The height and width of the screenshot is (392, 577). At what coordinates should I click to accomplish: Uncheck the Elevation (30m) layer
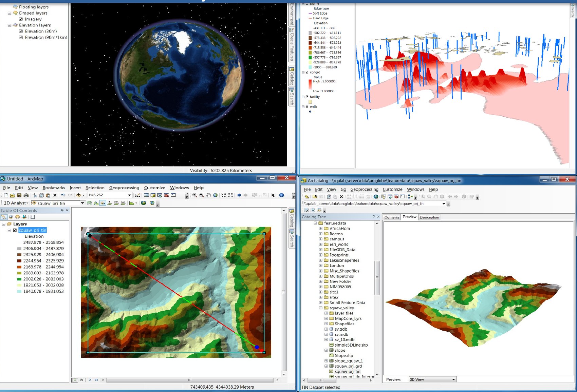pos(21,31)
